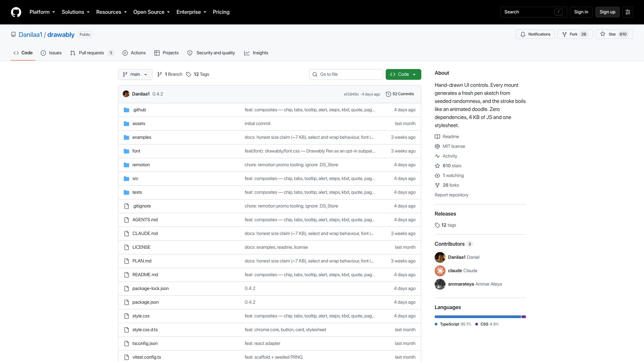The width and height of the screenshot is (644, 362).
Task: Click the .github folder icon
Action: (x=126, y=110)
